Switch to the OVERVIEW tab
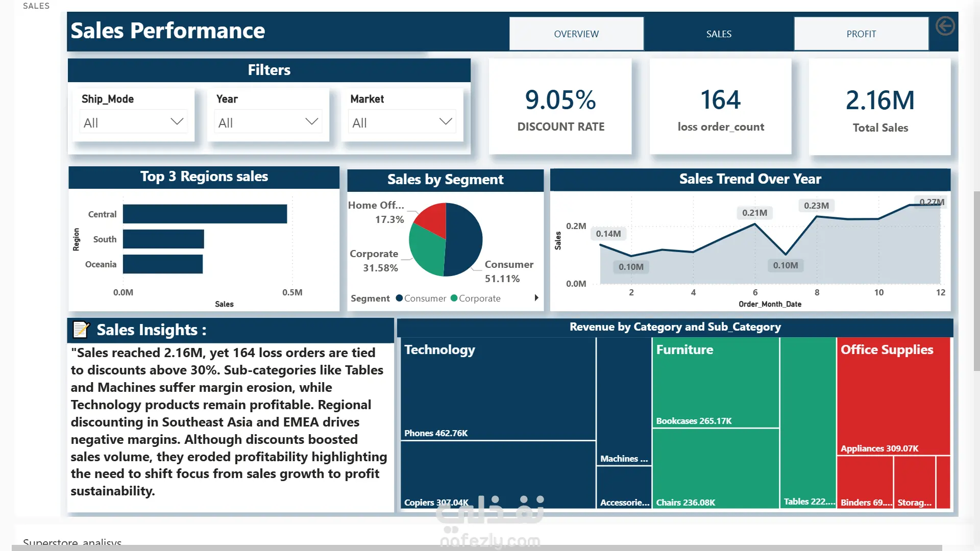The image size is (980, 551). (576, 34)
